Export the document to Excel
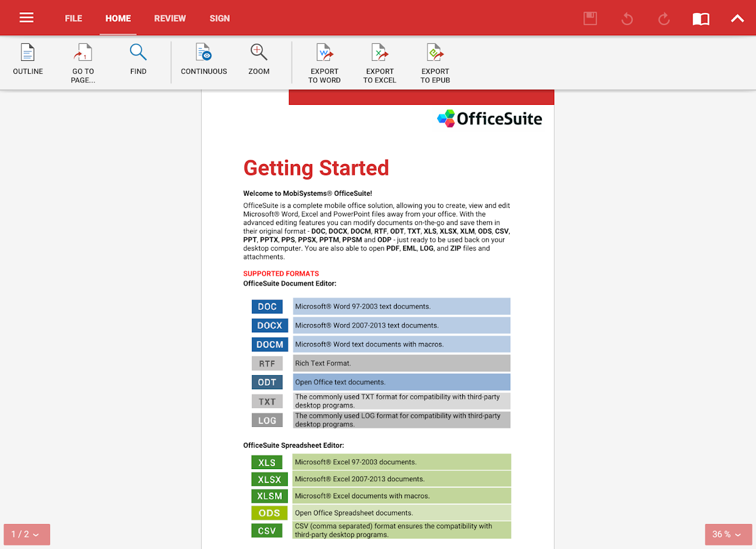The width and height of the screenshot is (756, 549). [380, 63]
